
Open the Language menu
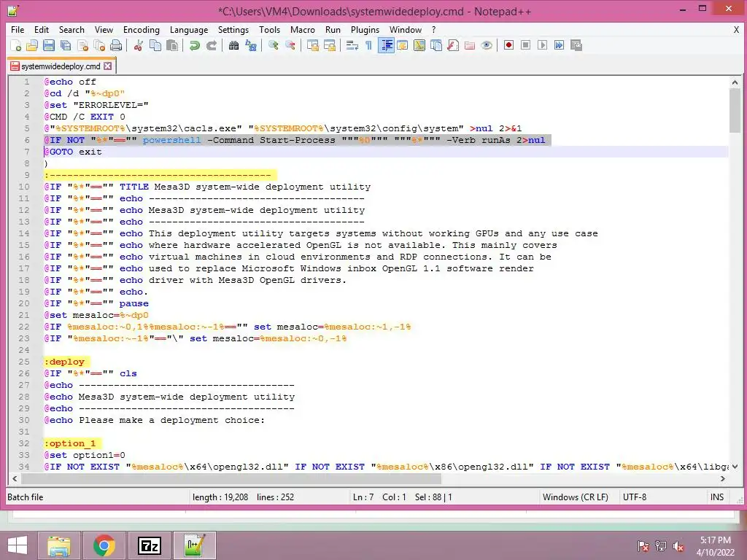pyautogui.click(x=189, y=29)
